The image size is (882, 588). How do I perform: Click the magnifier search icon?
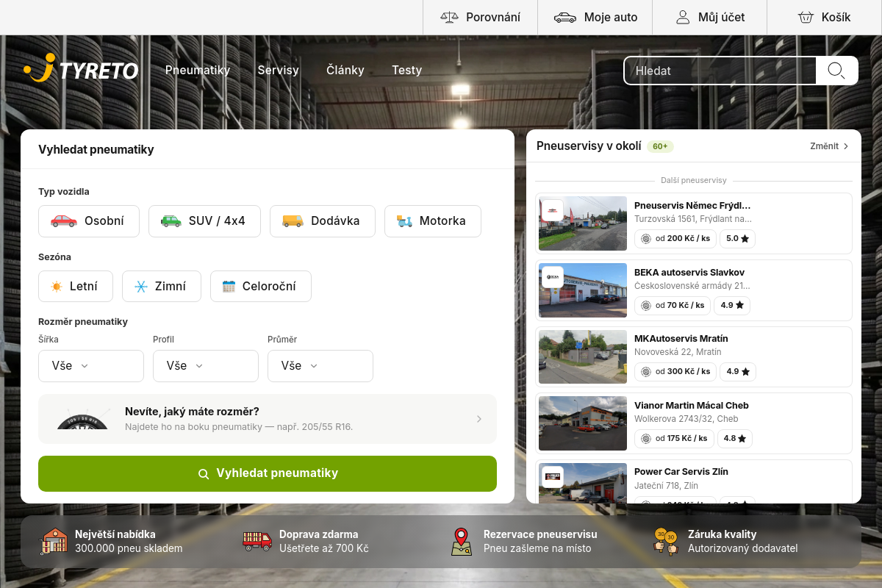[x=836, y=71]
